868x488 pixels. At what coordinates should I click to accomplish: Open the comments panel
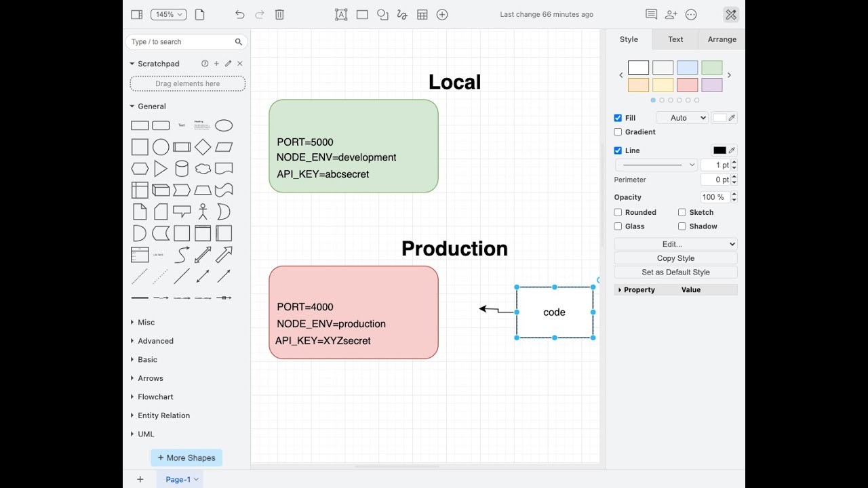point(651,14)
